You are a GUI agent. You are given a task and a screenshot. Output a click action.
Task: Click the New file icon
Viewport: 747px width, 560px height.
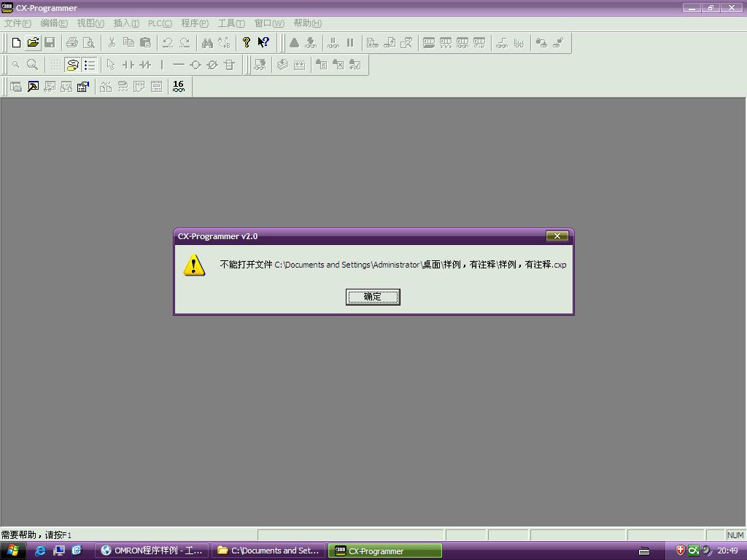coord(16,43)
